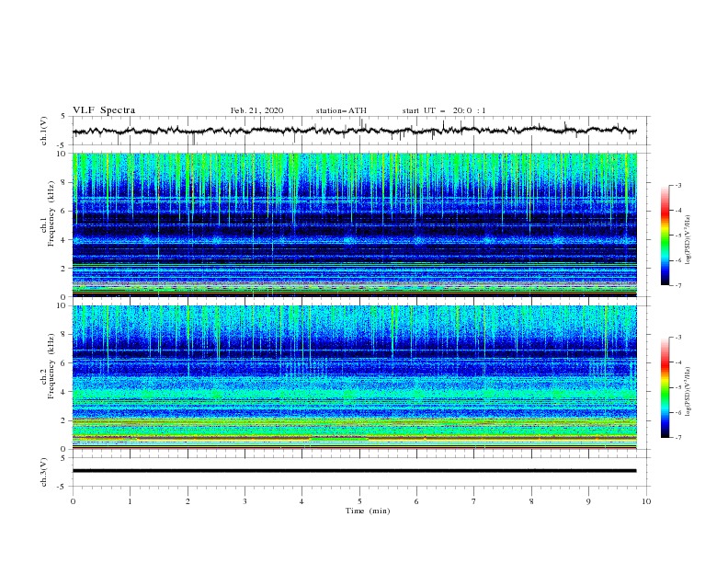The height and width of the screenshot is (563, 728).
Task: Click time axis tick label "4"
Action: (301, 501)
